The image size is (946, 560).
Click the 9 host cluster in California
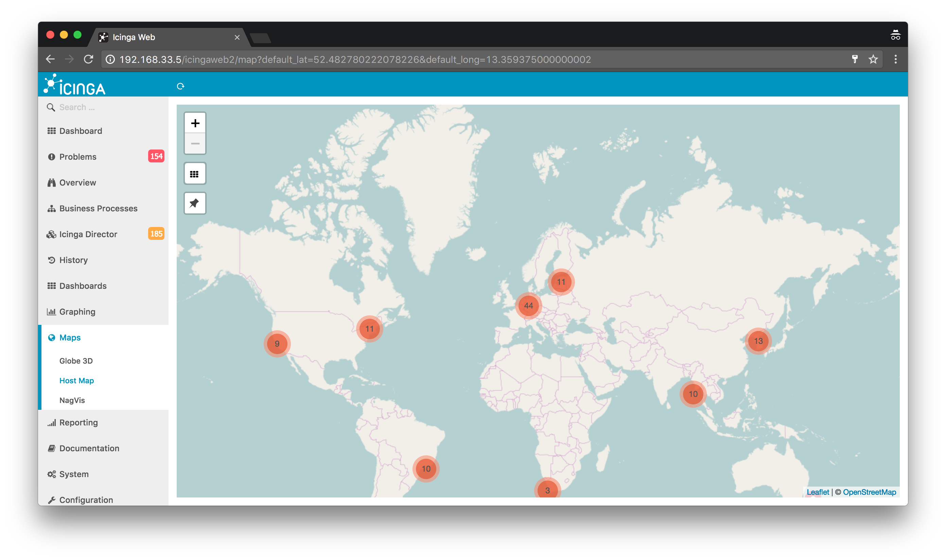pos(277,344)
